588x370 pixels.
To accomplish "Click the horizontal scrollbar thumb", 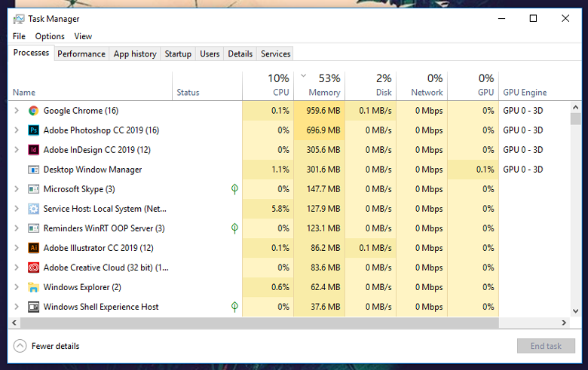I will coord(259,323).
